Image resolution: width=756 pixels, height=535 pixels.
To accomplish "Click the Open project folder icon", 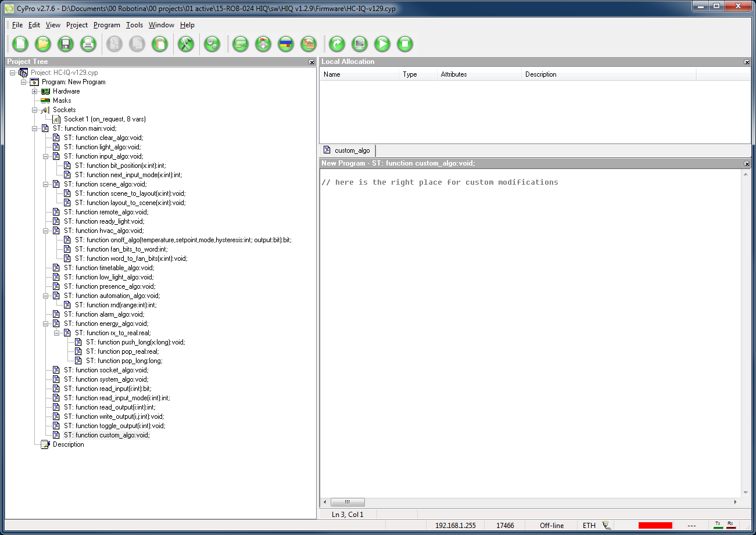I will click(x=43, y=44).
